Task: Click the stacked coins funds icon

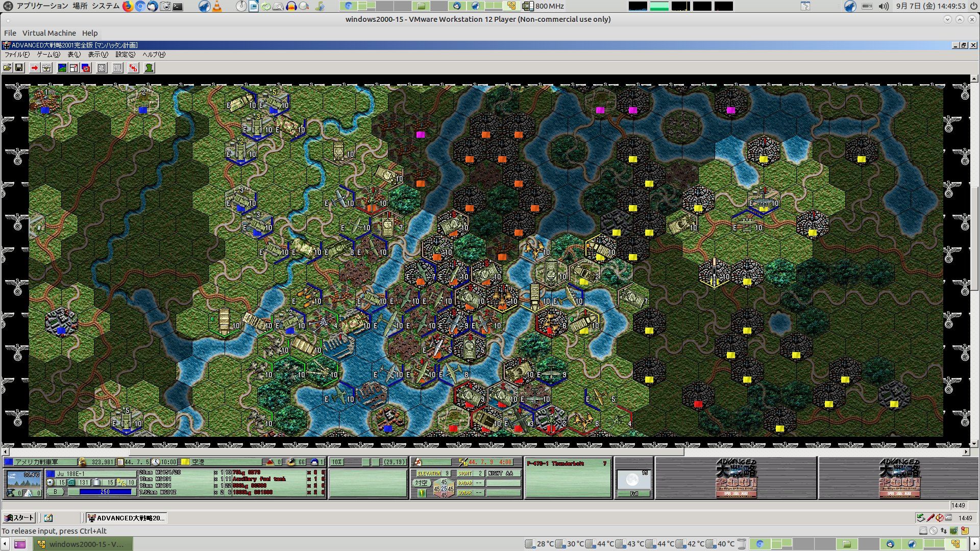Action: [x=82, y=462]
